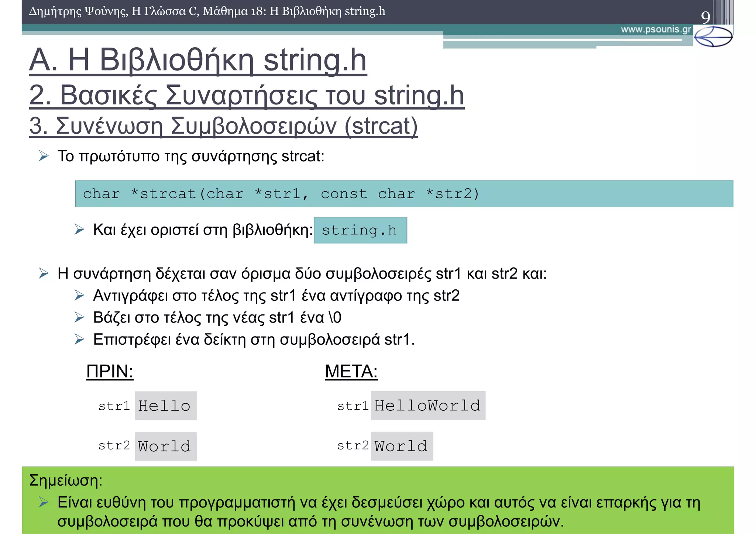Click the 'string.h' code box
Viewport: 756px width, 534px height.
(360, 230)
